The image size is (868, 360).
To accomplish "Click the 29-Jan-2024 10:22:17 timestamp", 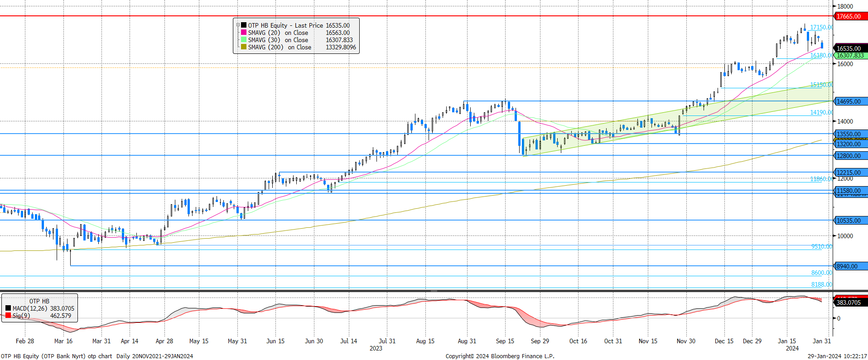I will pos(837,356).
